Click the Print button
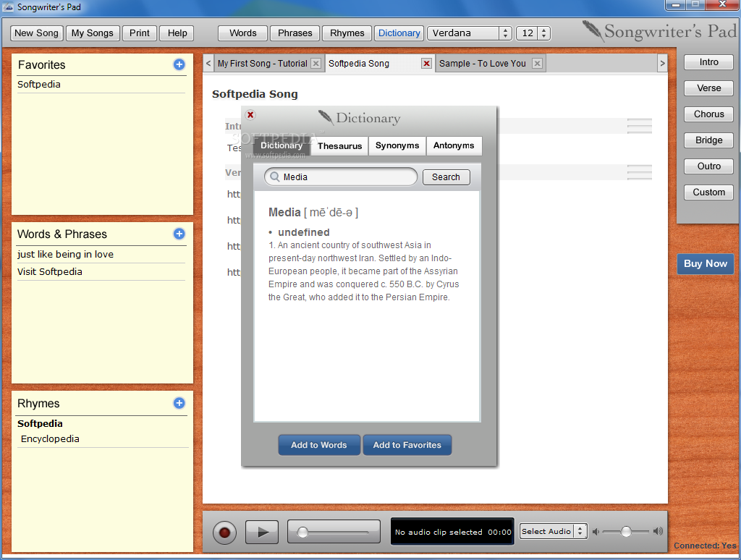This screenshot has width=741, height=560. [x=140, y=33]
